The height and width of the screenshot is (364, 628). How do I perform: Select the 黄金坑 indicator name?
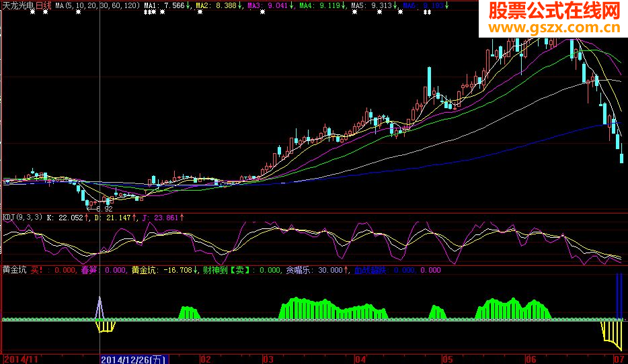14,270
